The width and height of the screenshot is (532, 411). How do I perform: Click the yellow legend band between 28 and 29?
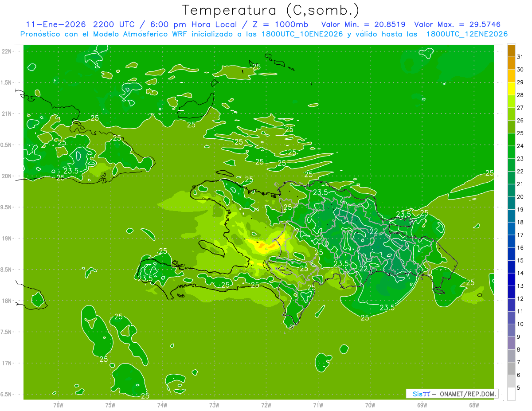pos(511,89)
